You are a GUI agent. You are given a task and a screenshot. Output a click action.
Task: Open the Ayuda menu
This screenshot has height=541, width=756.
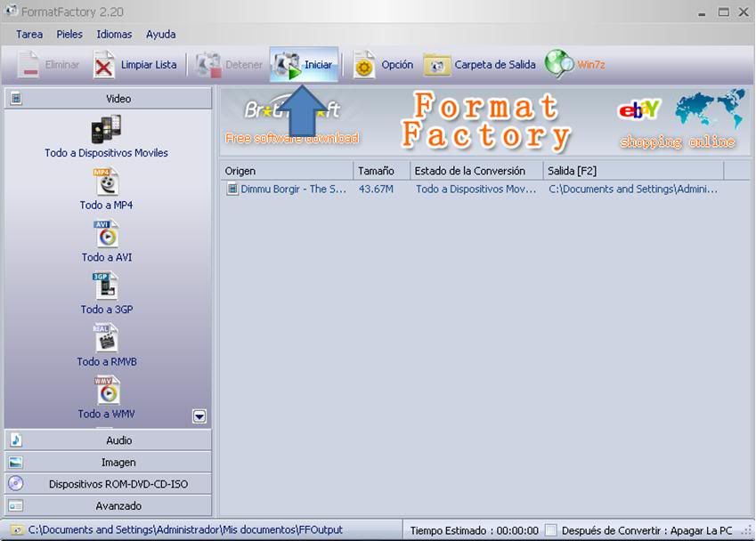point(161,34)
